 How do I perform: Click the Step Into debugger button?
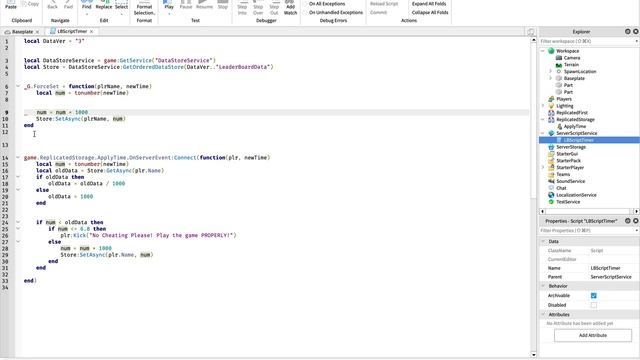click(x=242, y=8)
